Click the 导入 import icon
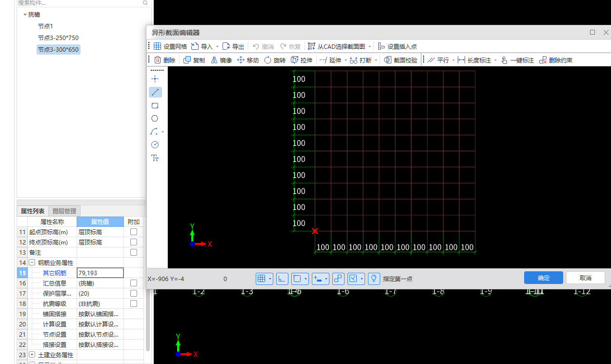 point(195,46)
